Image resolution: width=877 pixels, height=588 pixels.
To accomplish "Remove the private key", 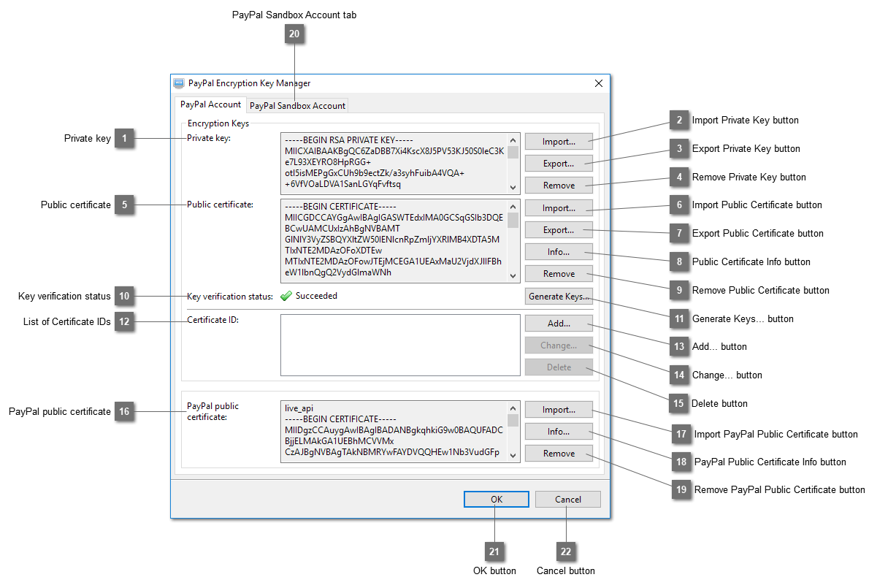I will click(x=559, y=185).
